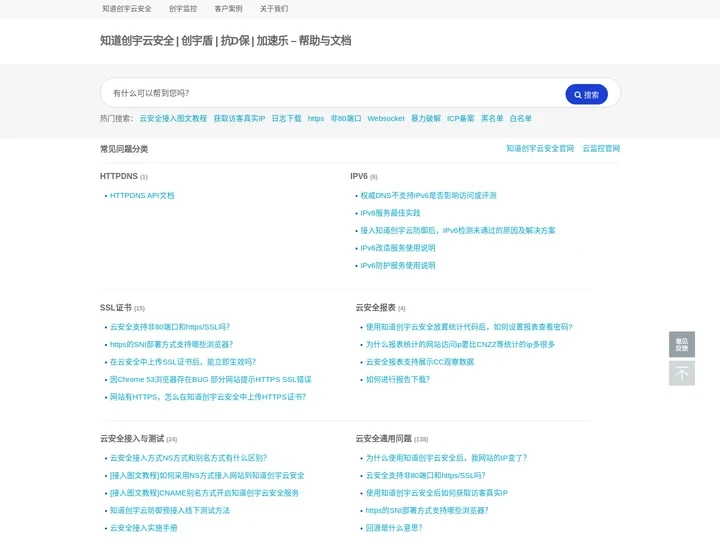Click the back-to-top arrow button
The height and width of the screenshot is (540, 720).
click(682, 373)
